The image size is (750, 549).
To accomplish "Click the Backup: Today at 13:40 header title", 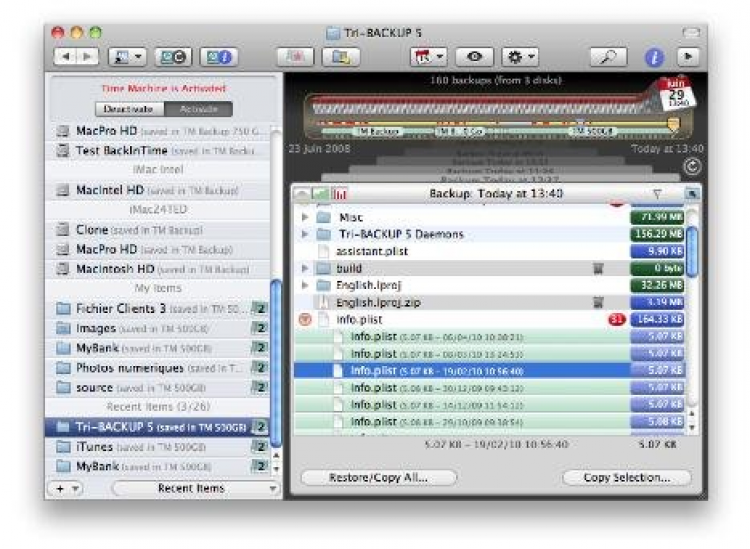I will click(496, 194).
